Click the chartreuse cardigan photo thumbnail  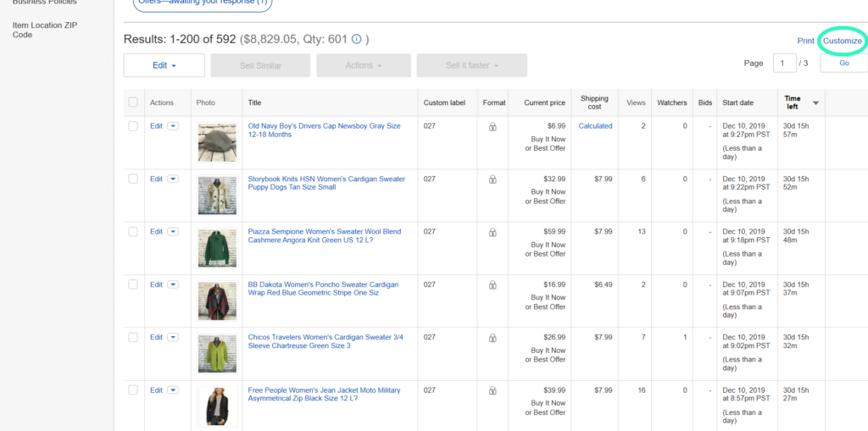click(x=217, y=354)
